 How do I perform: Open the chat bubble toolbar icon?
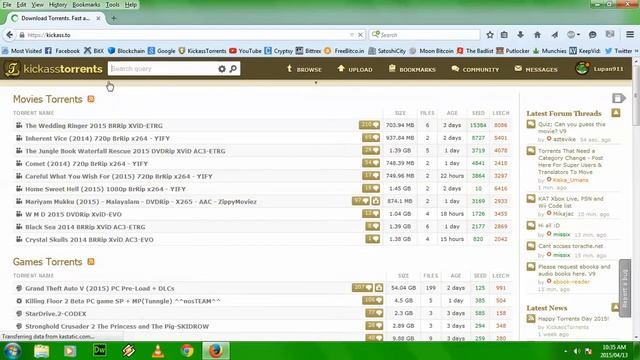point(593,35)
